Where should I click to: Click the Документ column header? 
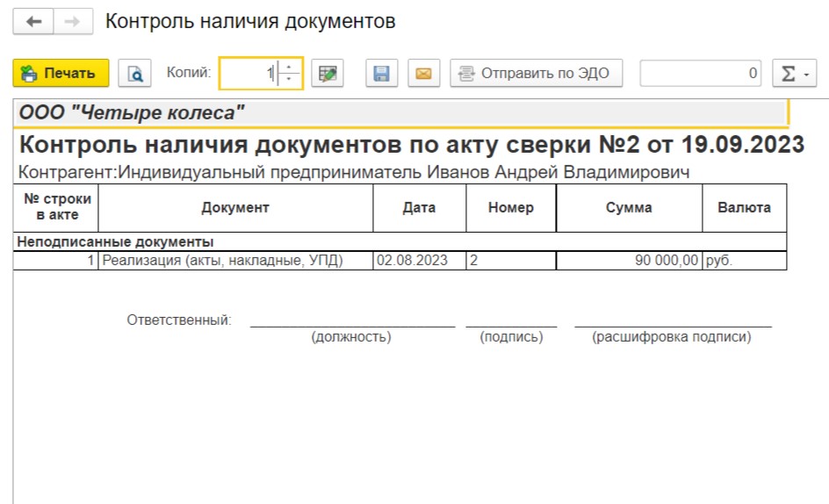coord(235,208)
